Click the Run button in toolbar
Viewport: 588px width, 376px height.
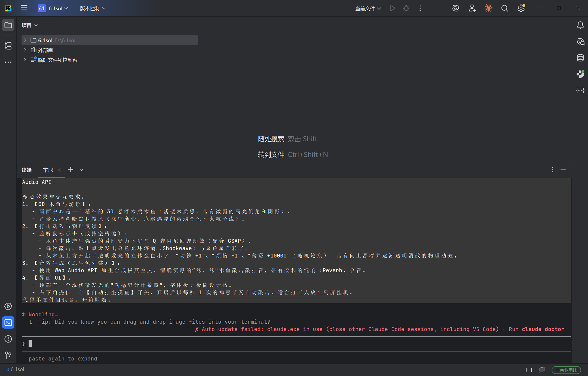392,8
